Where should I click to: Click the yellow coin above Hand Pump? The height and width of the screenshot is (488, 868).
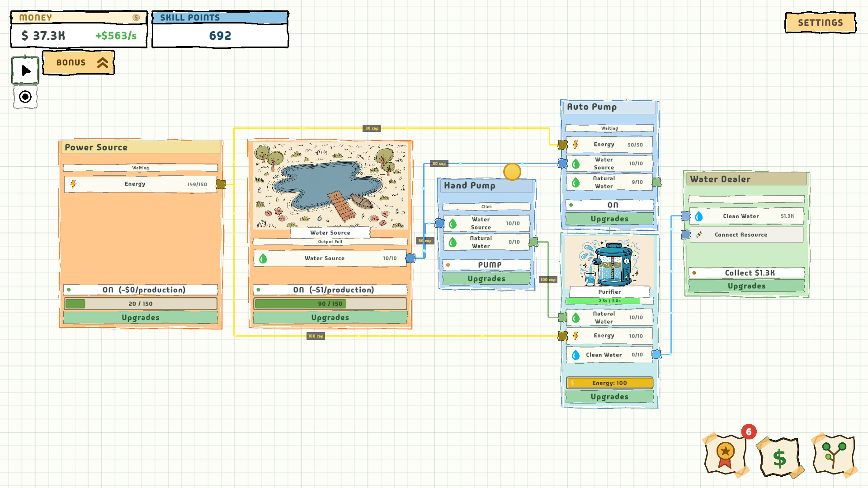(512, 172)
